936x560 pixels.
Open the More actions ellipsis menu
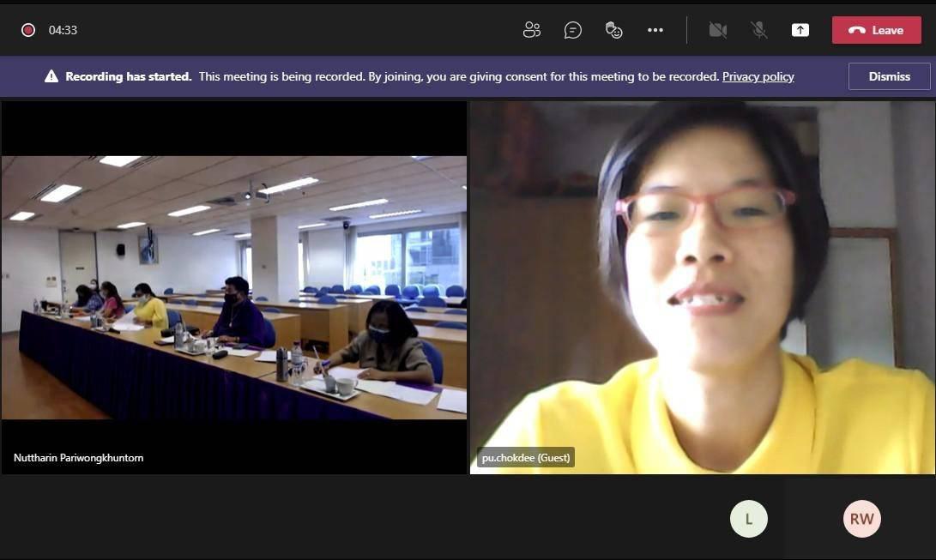tap(655, 30)
